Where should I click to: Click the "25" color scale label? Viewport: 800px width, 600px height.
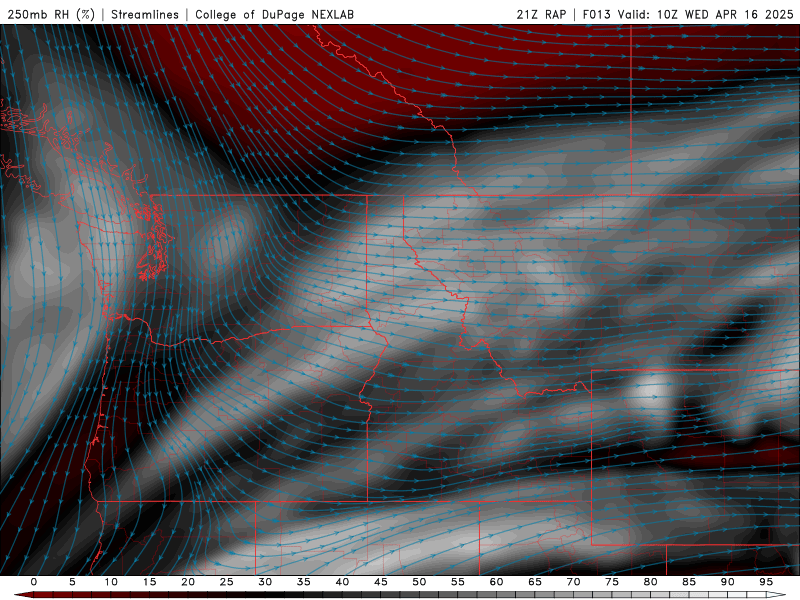click(x=227, y=582)
